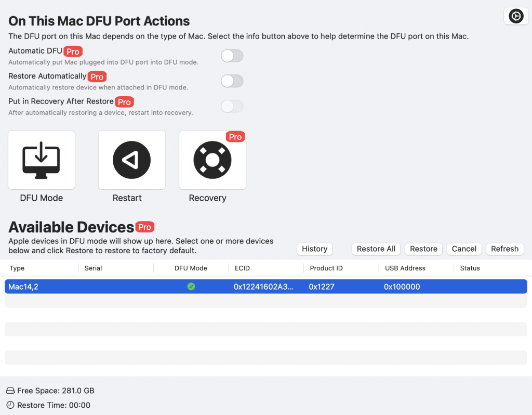Click the DFU Mode monitor icon
Screen dimensions: 532x415
pos(42,160)
